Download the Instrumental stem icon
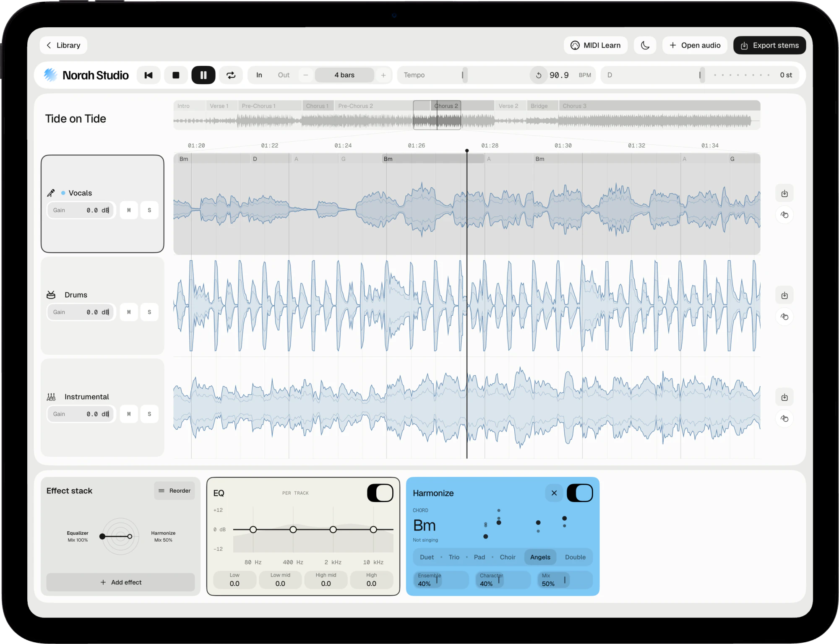Viewport: 839px width, 644px height. [x=784, y=397]
